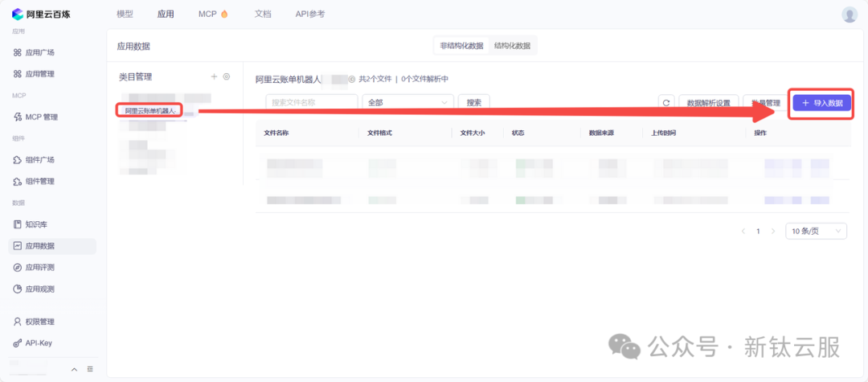Screen dimensions: 868x382
Task: Click the 组件广场 sidebar icon
Action: click(x=17, y=160)
